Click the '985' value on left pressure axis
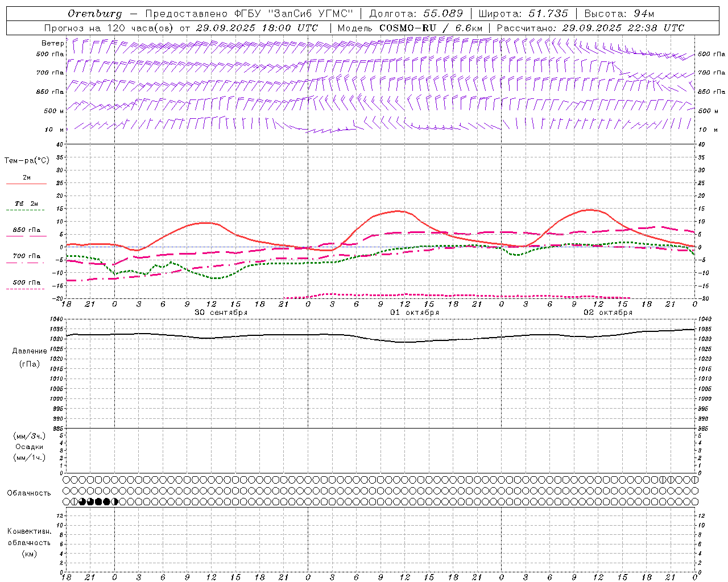The width and height of the screenshot is (728, 582). tap(58, 429)
